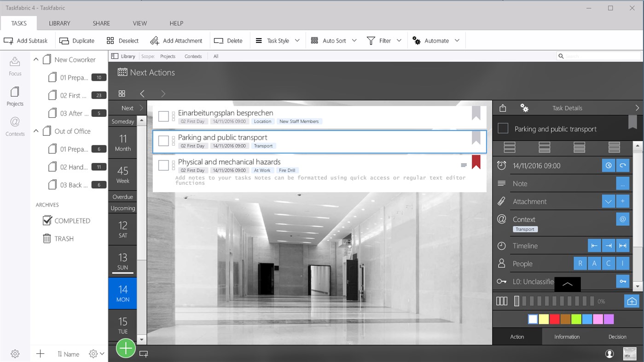The image size is (644, 362).
Task: Open the Contexts view in the sidebar
Action: [14, 126]
